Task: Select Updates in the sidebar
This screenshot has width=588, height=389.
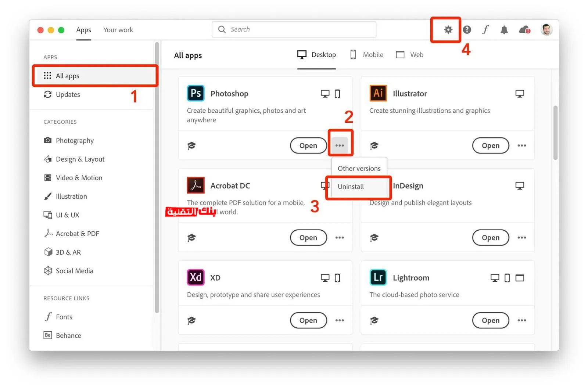Action: pyautogui.click(x=92, y=94)
